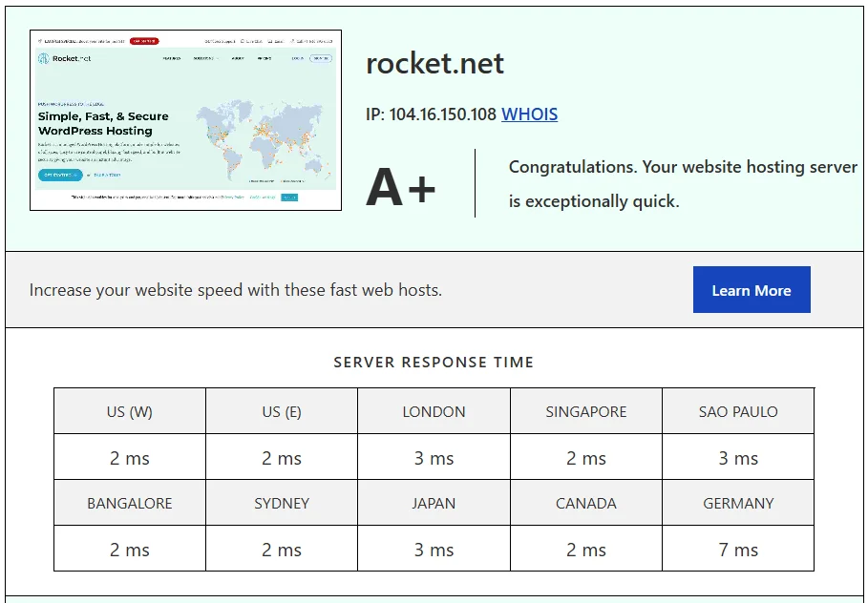Screen dimensions: 868x603
Task: Open the WHOIS link
Action: [529, 114]
